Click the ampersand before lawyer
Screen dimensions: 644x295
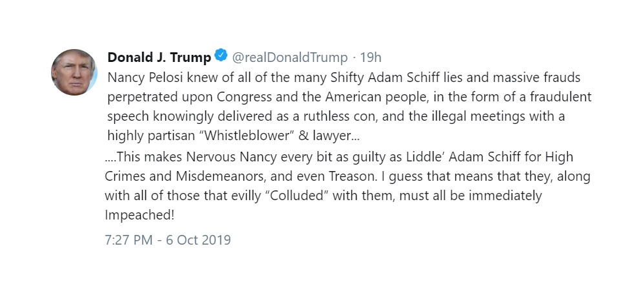tap(303, 136)
